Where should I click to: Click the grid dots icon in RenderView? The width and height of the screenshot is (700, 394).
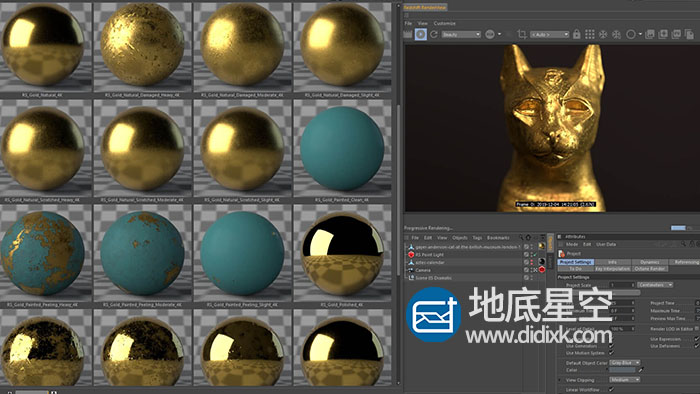pyautogui.click(x=590, y=34)
